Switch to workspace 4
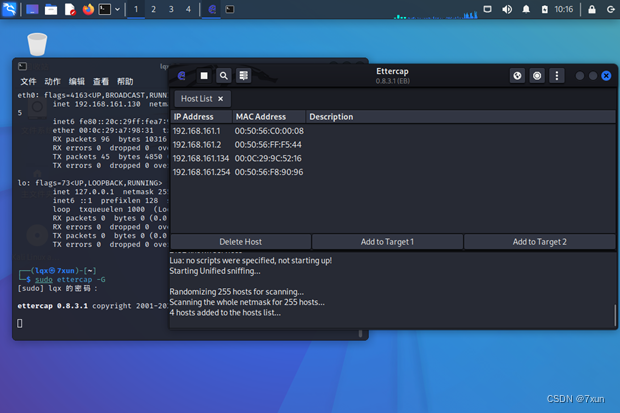Screen dimensions: 620x413 click(x=188, y=9)
